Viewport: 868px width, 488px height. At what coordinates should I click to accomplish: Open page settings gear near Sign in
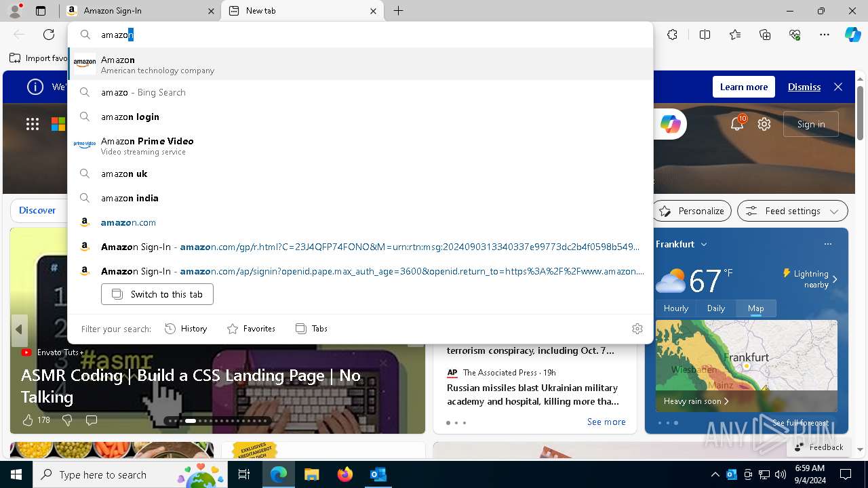click(764, 124)
